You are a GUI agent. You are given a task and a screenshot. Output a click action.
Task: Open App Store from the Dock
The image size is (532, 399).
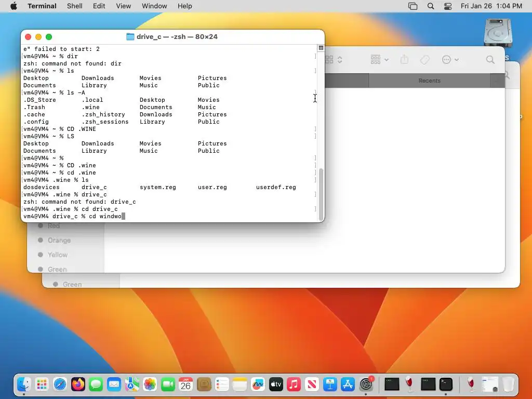pyautogui.click(x=348, y=384)
